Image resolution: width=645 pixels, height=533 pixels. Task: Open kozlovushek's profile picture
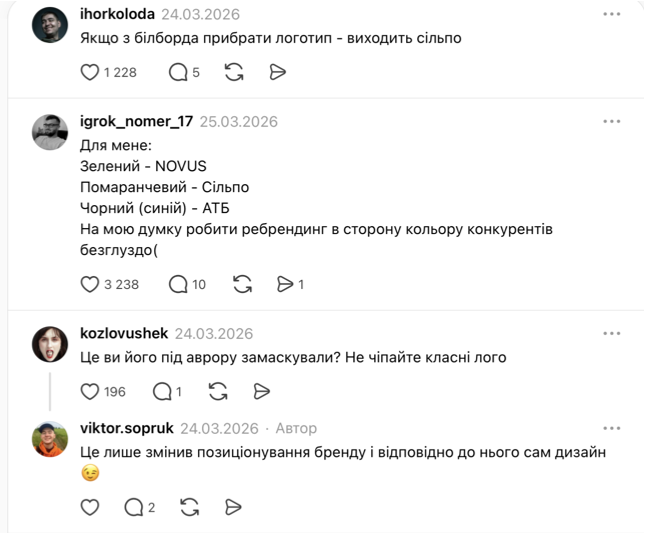(50, 344)
